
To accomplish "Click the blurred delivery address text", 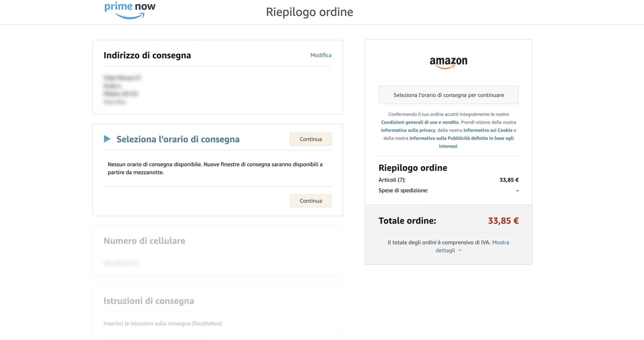I will click(x=122, y=90).
